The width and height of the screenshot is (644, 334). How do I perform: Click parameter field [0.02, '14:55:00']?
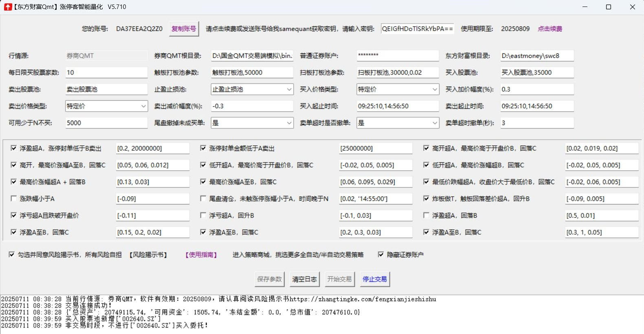[376, 199]
